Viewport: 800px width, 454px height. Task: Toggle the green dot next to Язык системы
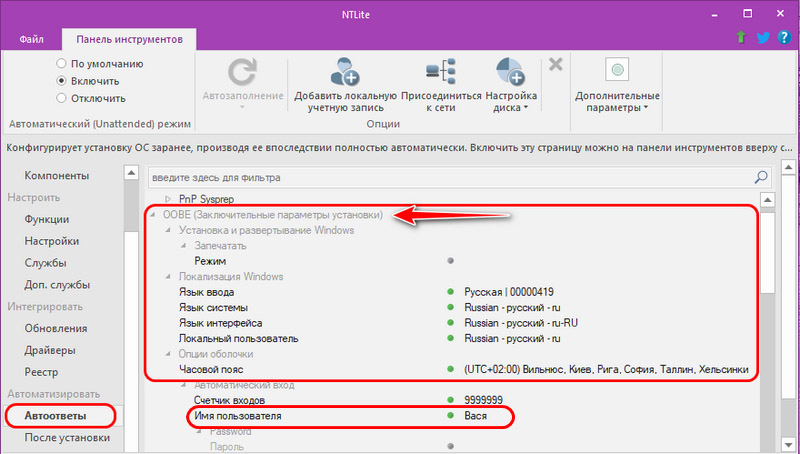click(451, 308)
